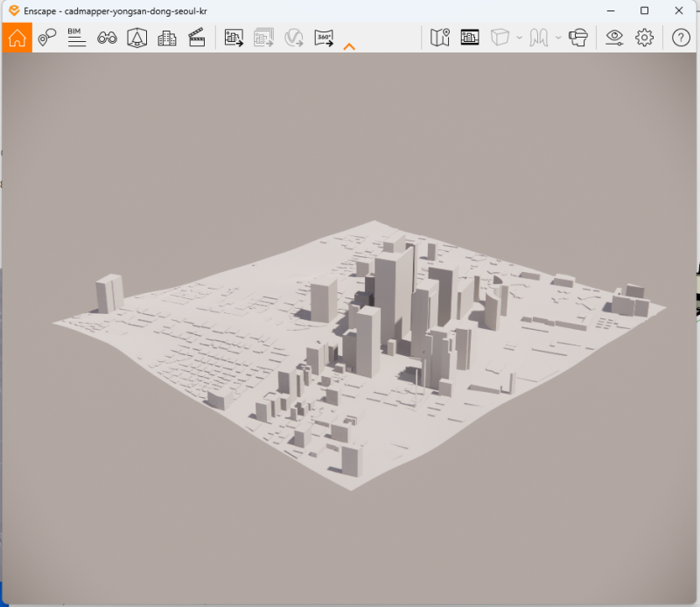
Task: Click the video export icon
Action: 293,38
